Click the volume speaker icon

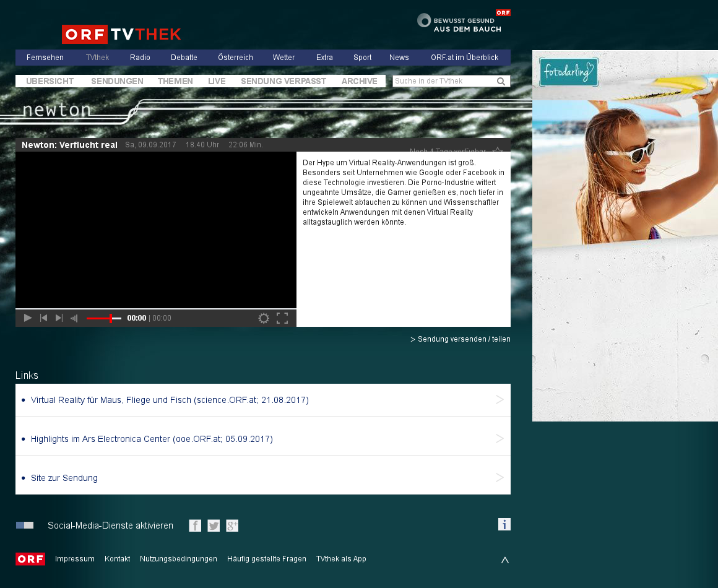coord(74,318)
